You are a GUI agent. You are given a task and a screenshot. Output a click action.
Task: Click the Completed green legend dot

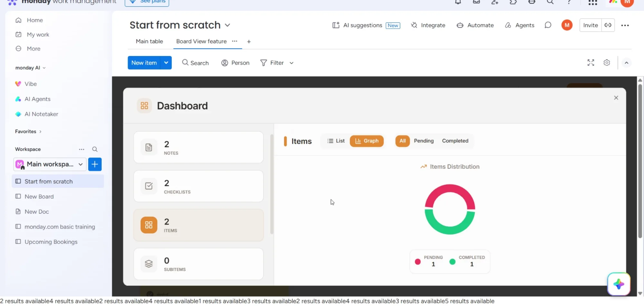tap(452, 262)
